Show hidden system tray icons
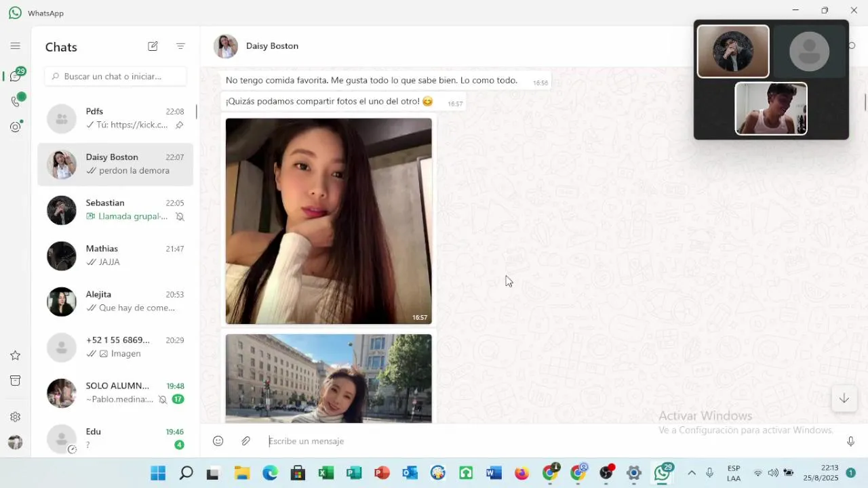This screenshot has height=488, width=868. [692, 473]
